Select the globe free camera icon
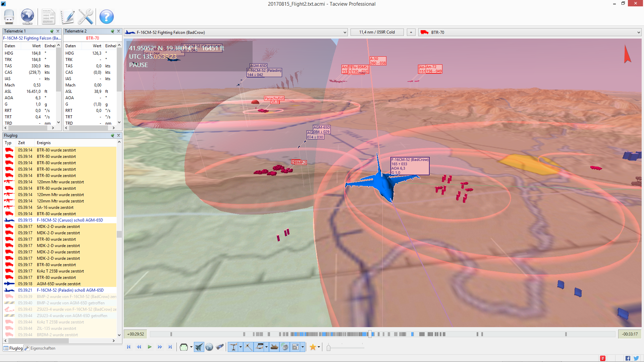The width and height of the screenshot is (644, 362). click(209, 347)
